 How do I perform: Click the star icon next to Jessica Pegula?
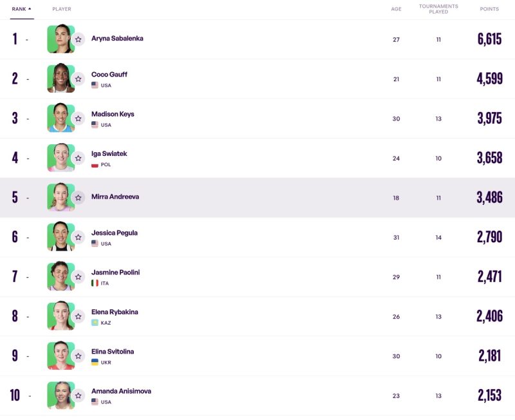[x=78, y=237]
